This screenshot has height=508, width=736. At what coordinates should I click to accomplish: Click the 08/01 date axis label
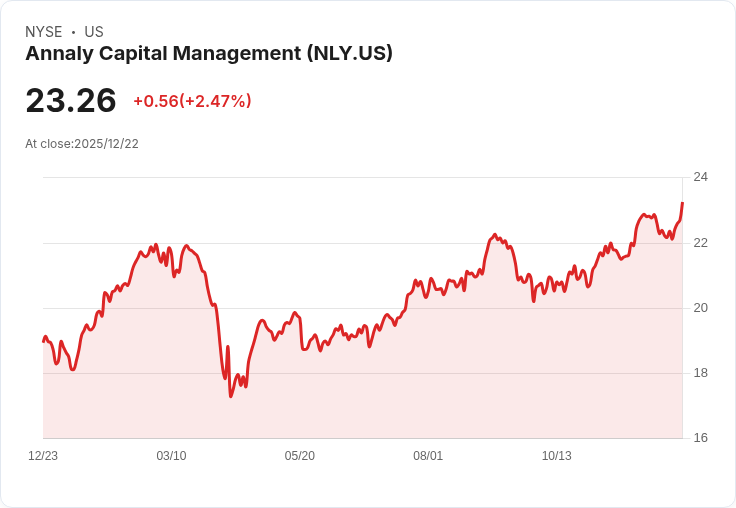(428, 456)
